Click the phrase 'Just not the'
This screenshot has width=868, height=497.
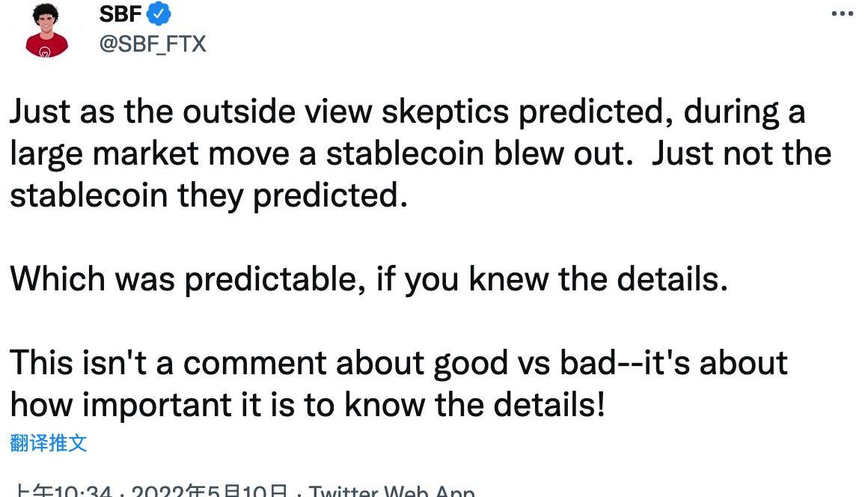(742, 153)
